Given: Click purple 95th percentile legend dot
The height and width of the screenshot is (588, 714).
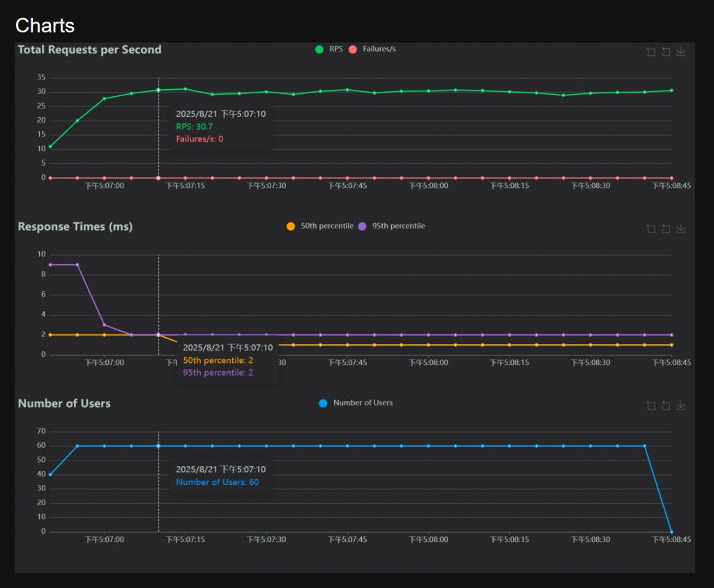Looking at the screenshot, I should click(362, 226).
